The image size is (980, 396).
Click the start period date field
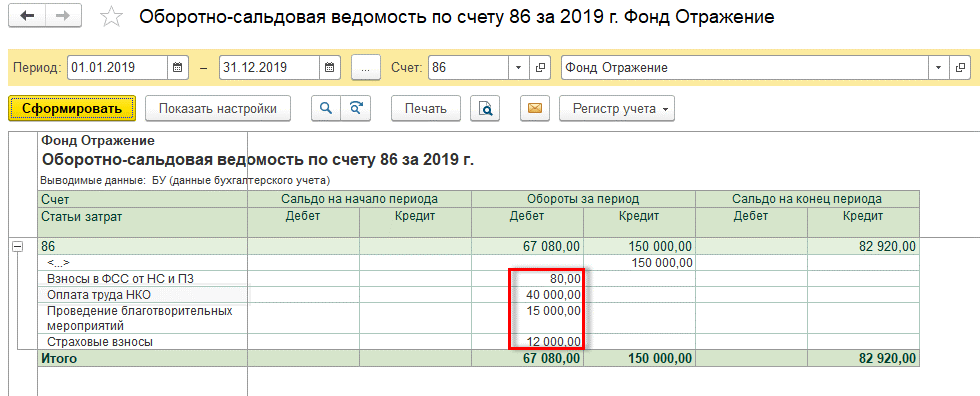(x=118, y=67)
